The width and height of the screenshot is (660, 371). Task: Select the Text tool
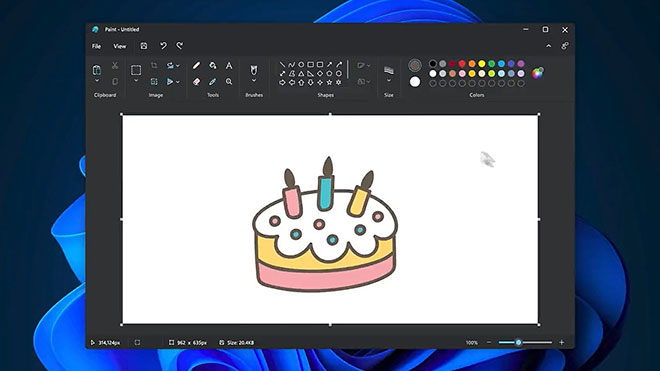[229, 65]
